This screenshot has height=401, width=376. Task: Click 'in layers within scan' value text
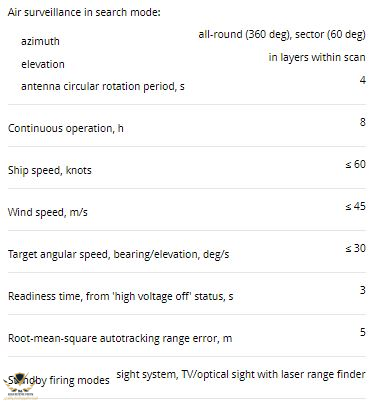(x=317, y=57)
